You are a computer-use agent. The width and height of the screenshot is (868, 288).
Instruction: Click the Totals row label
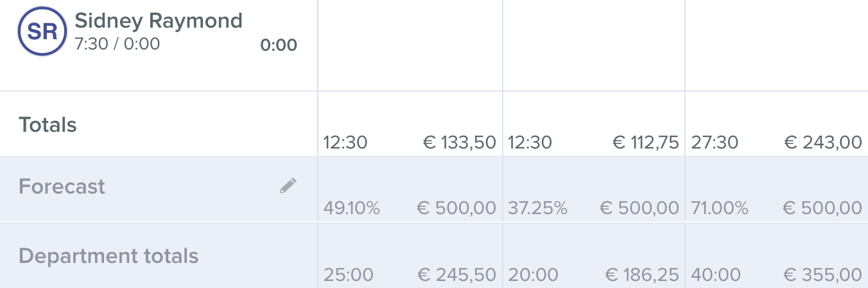[48, 125]
